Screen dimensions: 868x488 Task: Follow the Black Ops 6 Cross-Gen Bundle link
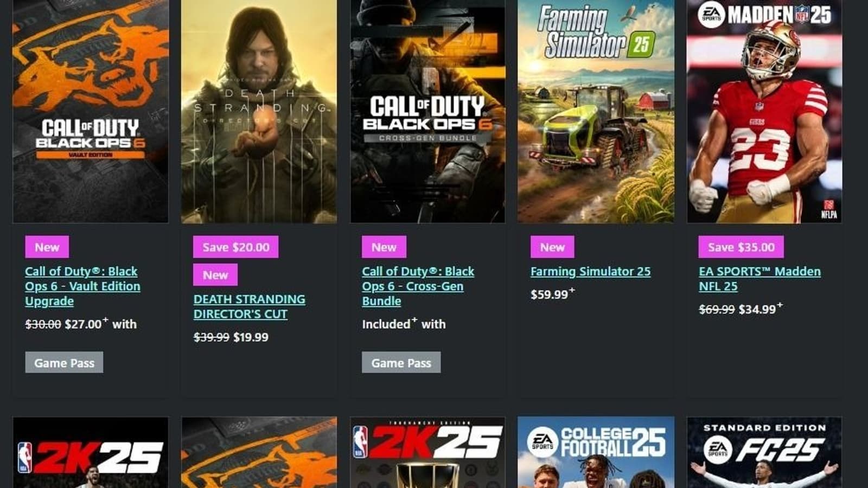[x=418, y=286]
